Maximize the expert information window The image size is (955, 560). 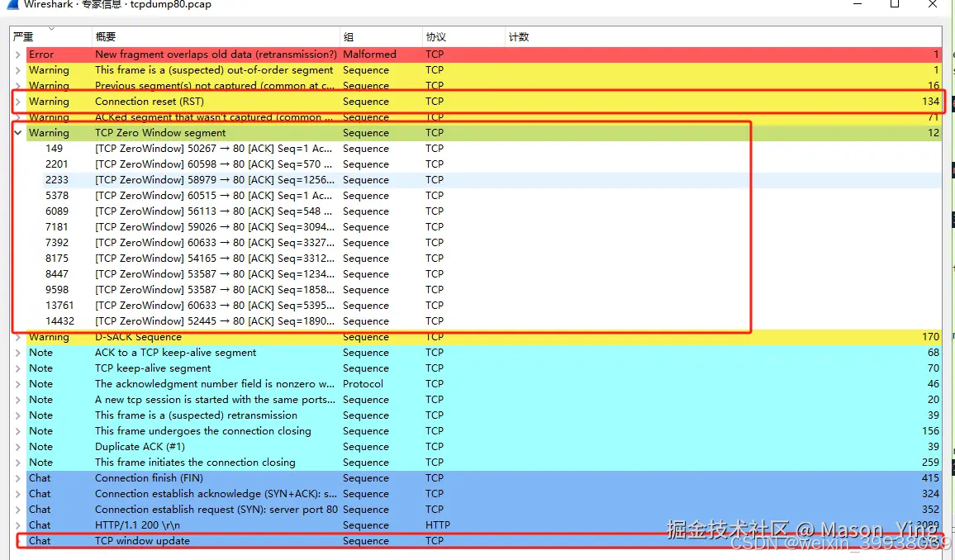click(895, 5)
